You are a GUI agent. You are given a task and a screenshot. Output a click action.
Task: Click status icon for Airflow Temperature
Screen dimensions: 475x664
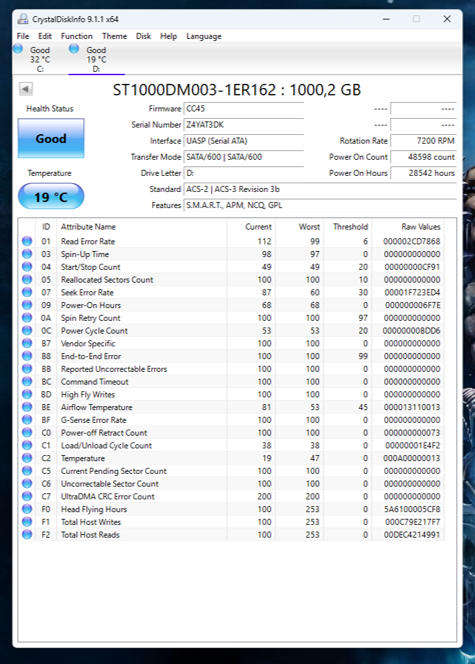pos(27,407)
